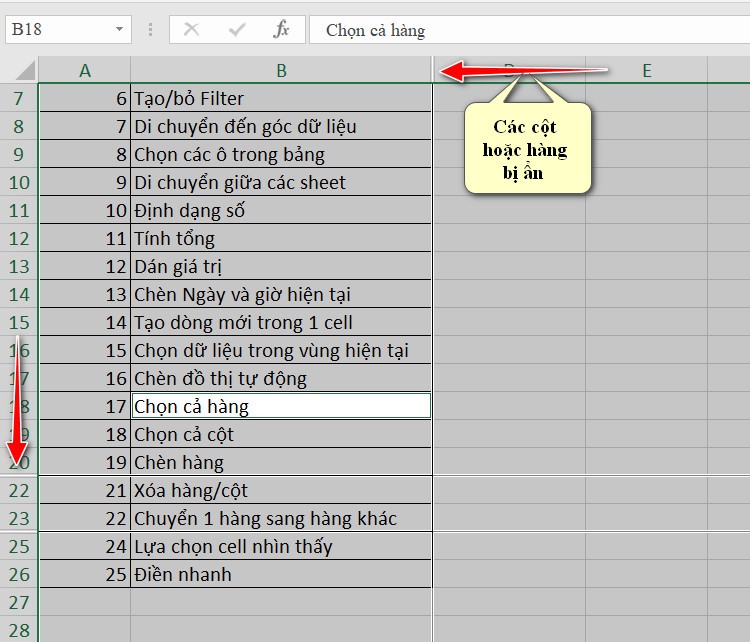The image size is (750, 642).
Task: Click the Insert Function fx icon
Action: (281, 30)
